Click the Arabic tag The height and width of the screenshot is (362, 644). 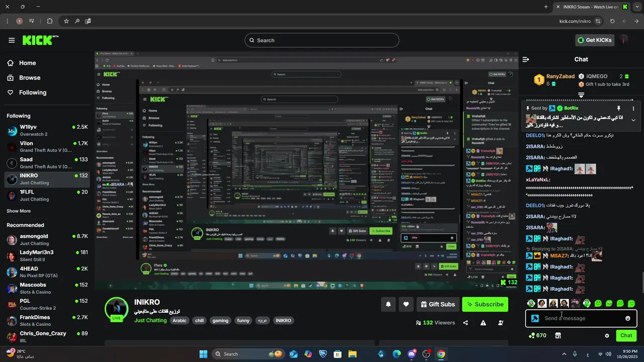click(180, 320)
